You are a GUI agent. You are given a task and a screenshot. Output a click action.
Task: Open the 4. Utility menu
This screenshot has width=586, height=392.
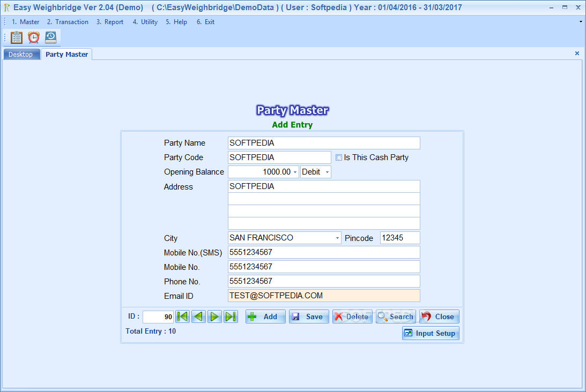coord(145,22)
